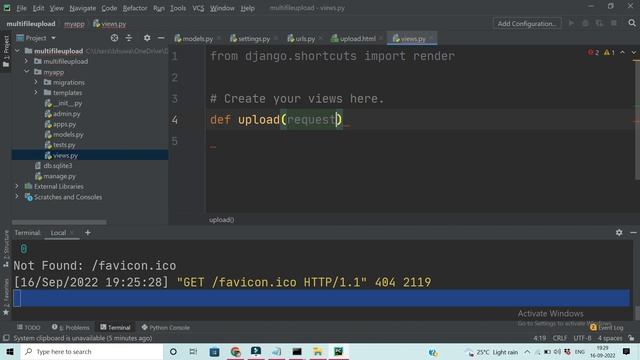Click the Debug bug toolbar icon
The height and width of the screenshot is (360, 640).
click(585, 23)
